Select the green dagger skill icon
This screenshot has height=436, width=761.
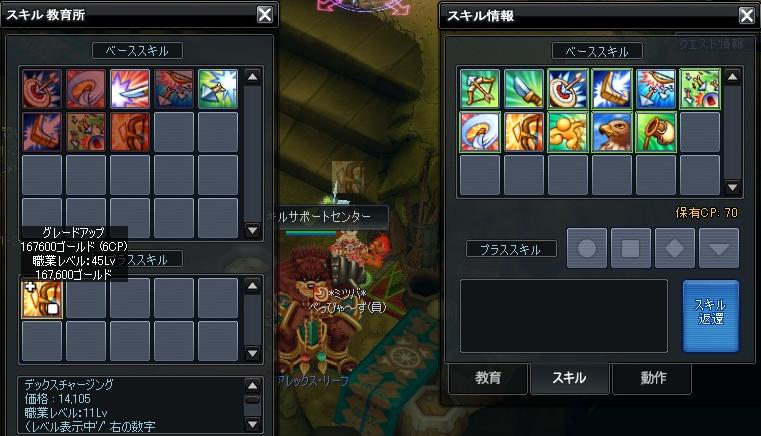523,89
